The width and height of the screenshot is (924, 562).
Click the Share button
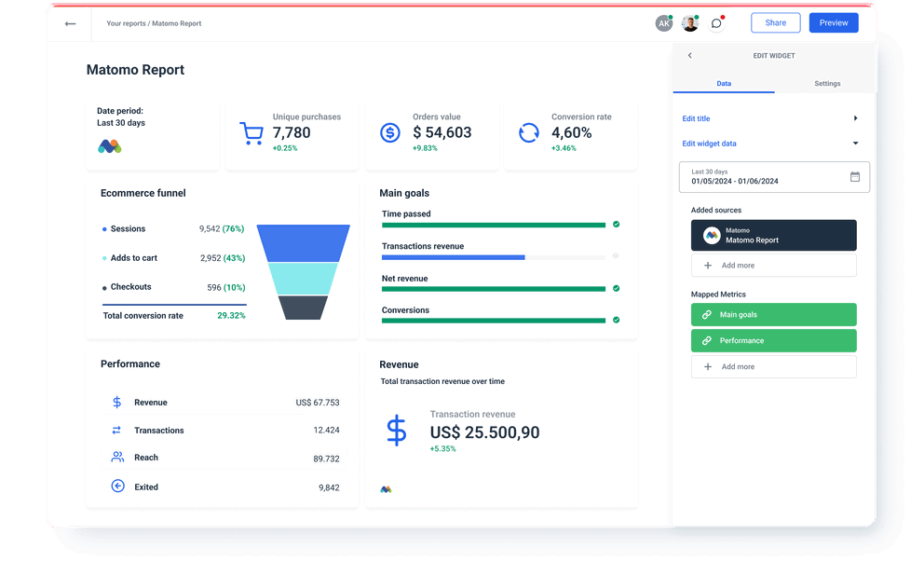pyautogui.click(x=775, y=23)
